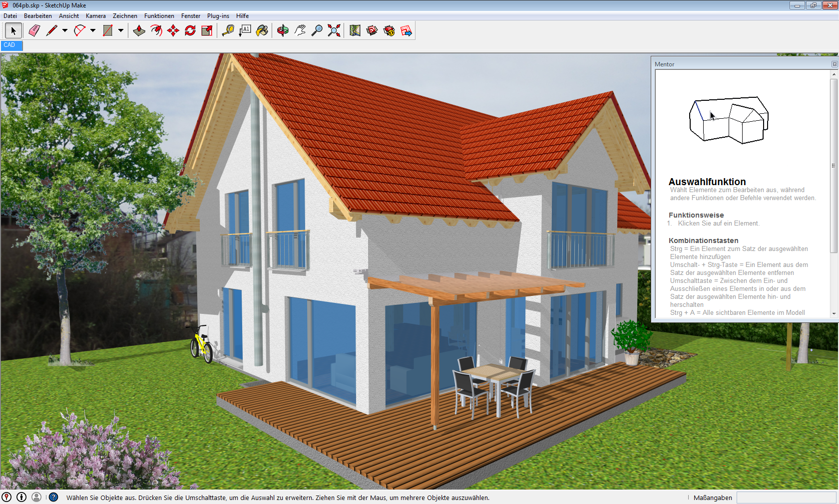This screenshot has width=839, height=504.
Task: Expand the line tool dropdown arrow
Action: (x=65, y=31)
